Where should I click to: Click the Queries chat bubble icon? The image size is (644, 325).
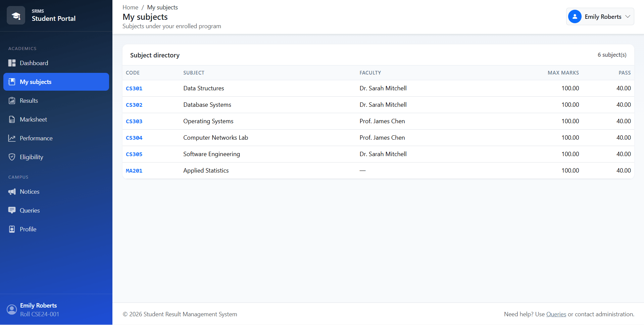click(12, 211)
